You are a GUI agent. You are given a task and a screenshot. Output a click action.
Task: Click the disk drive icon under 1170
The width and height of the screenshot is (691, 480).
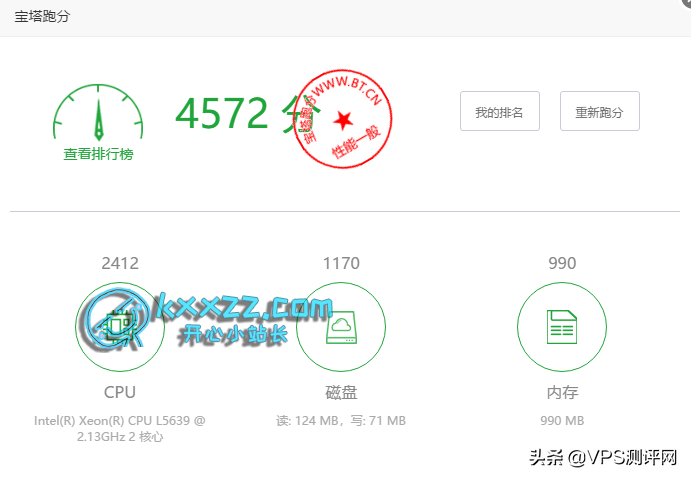coord(341,327)
